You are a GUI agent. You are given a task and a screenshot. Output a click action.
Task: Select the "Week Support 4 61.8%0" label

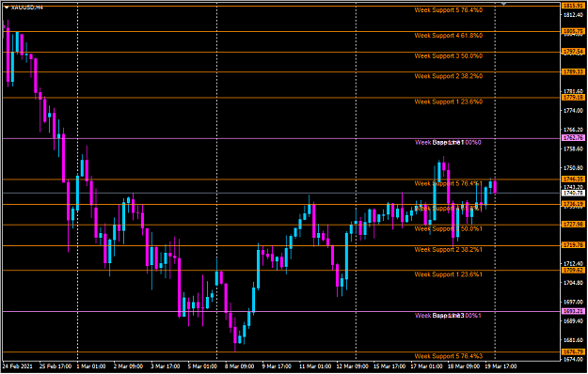click(449, 36)
